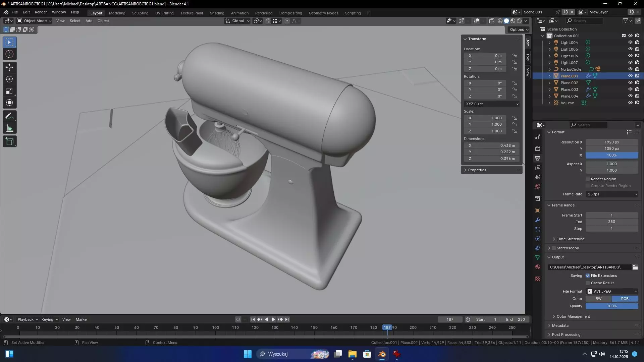Switch to the Shading workspace tab
Viewport: 644px width, 362px height.
[217, 13]
